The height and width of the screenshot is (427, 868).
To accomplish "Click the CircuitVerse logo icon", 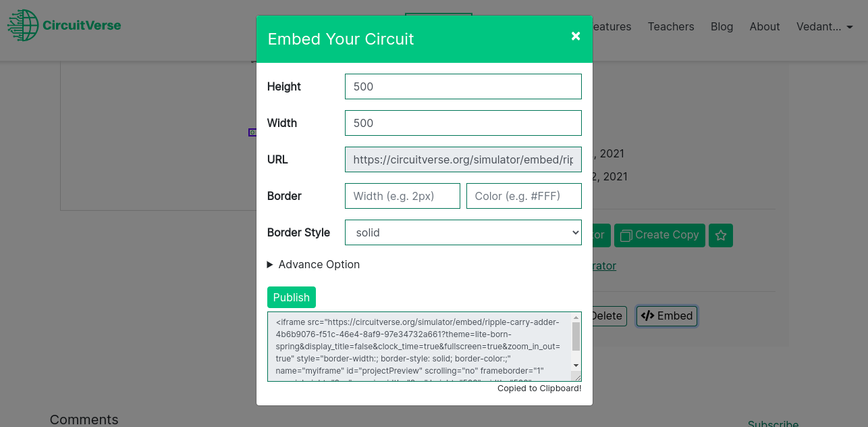I will coord(23,26).
